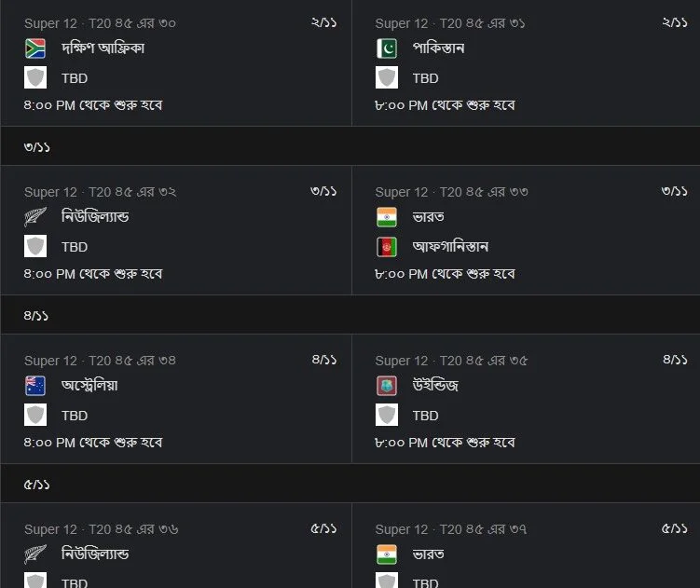Click the Pakistan flag icon
The width and height of the screenshot is (700, 588).
[x=387, y=48]
